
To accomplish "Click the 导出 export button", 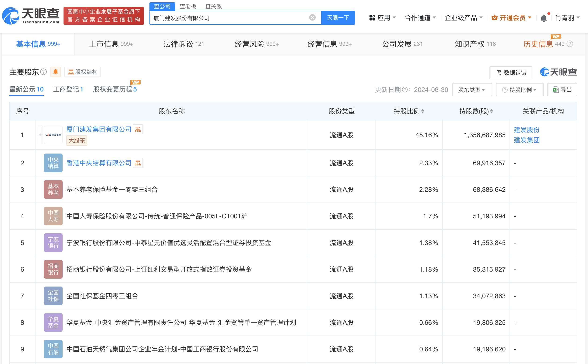I will point(562,90).
